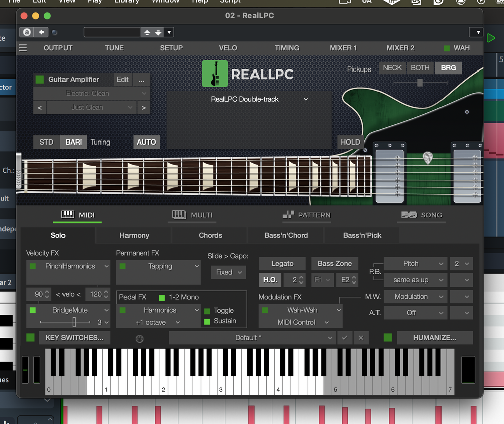Viewport: 504px width, 424px height.
Task: Toggle the Harmonics pedal checkbox
Action: click(123, 310)
